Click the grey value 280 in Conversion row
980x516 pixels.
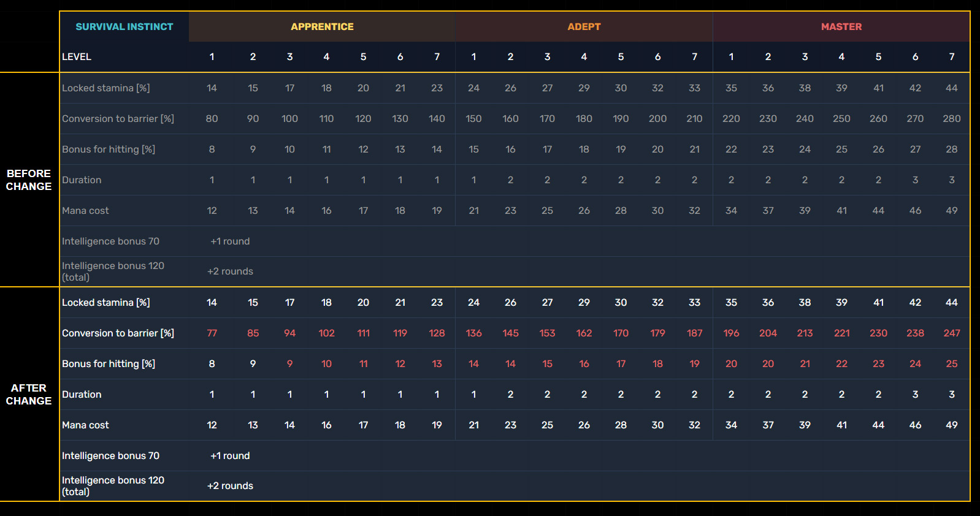click(952, 119)
